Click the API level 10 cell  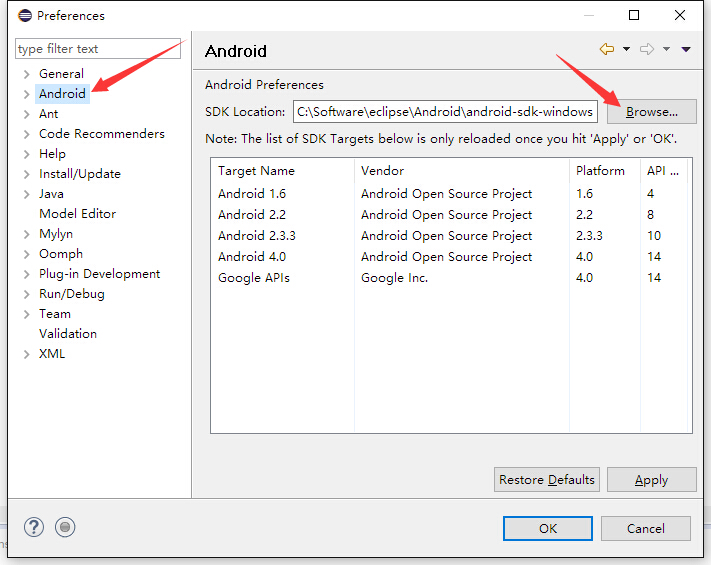pyautogui.click(x=654, y=235)
